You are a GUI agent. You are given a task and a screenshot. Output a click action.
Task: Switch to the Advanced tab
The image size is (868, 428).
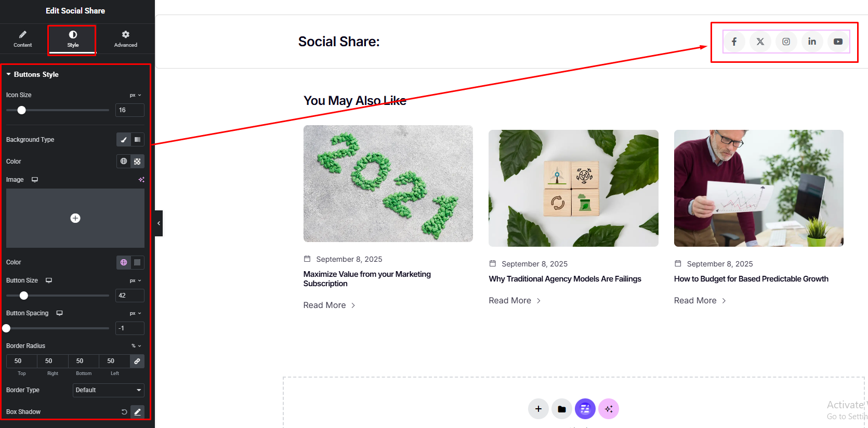(126, 39)
